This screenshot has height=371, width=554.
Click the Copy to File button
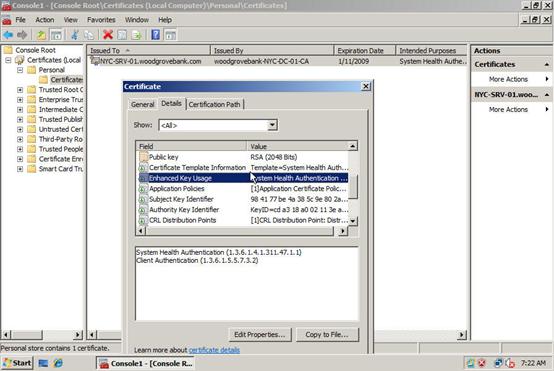pos(327,334)
